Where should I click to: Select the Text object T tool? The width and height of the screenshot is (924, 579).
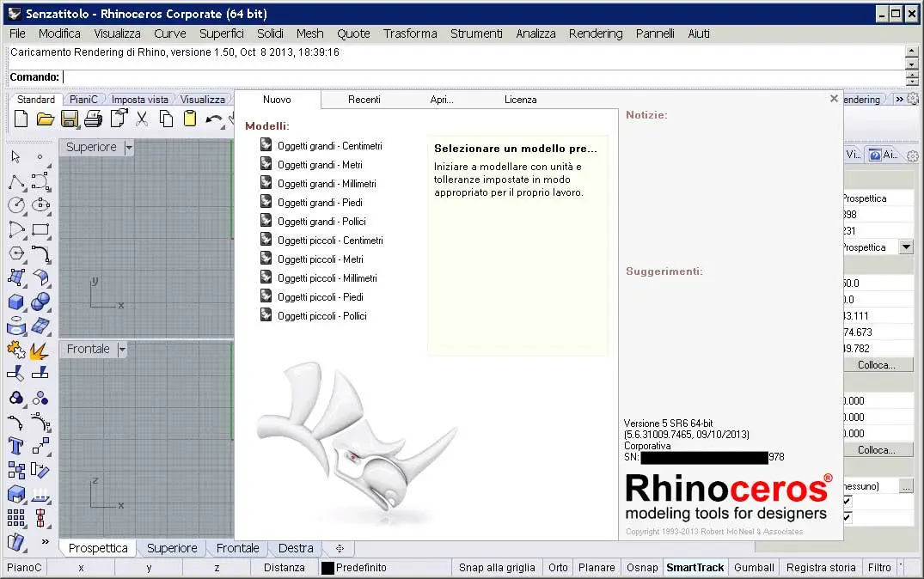coord(15,447)
